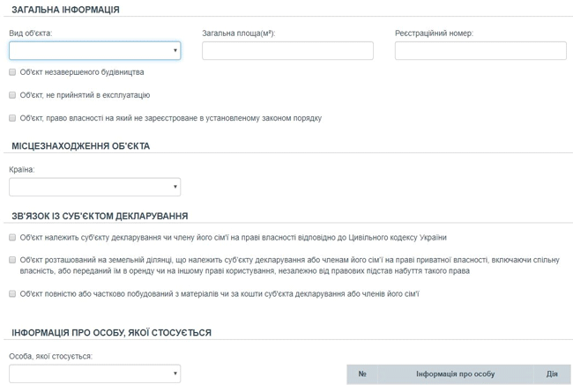Screen dimensions: 573x392
Task: Click the "№" table column header
Action: click(x=362, y=374)
